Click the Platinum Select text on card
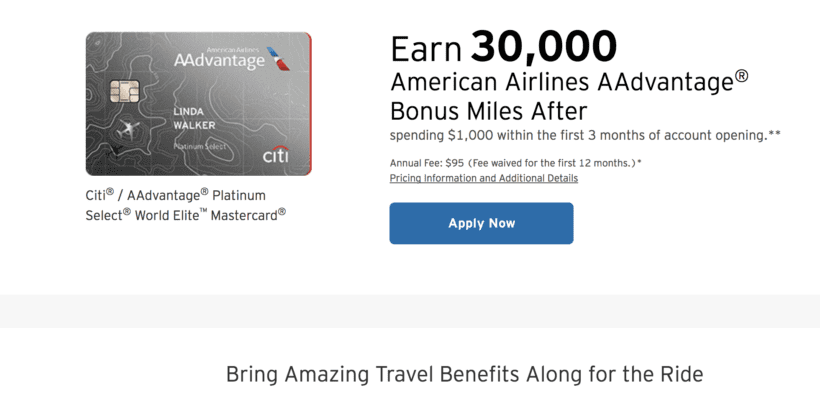The width and height of the screenshot is (820, 410). click(200, 147)
